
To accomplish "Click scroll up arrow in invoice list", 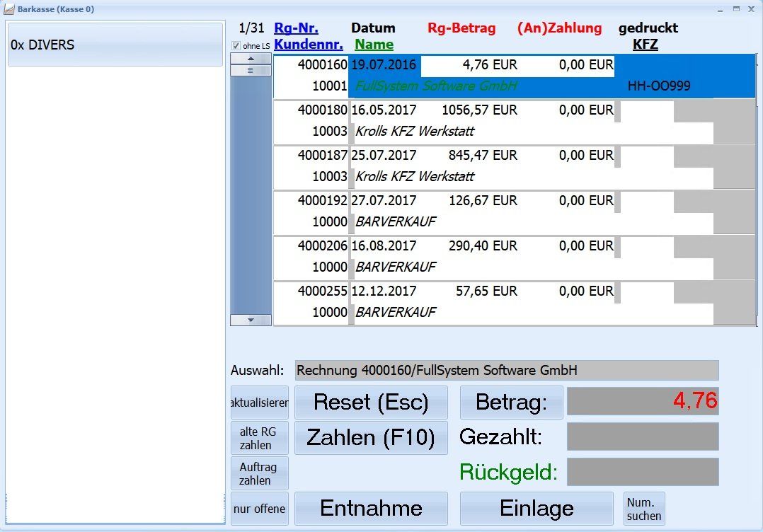I will 251,59.
